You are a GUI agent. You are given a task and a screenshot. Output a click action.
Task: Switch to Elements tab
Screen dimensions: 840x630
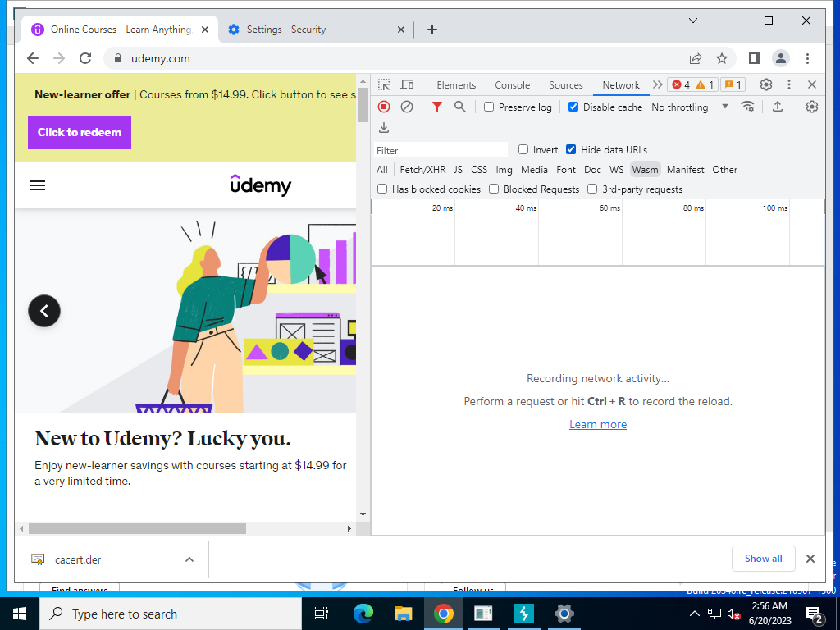[x=456, y=84]
